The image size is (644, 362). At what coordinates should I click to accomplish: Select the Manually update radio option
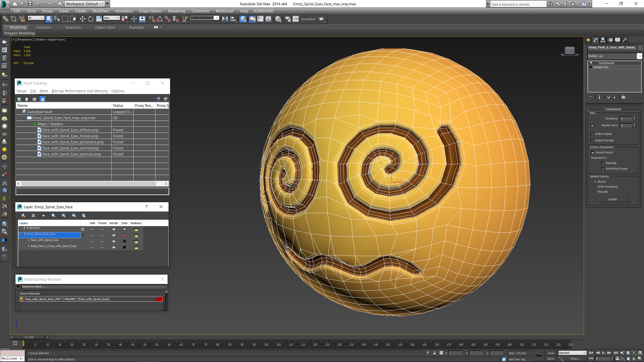pos(595,192)
